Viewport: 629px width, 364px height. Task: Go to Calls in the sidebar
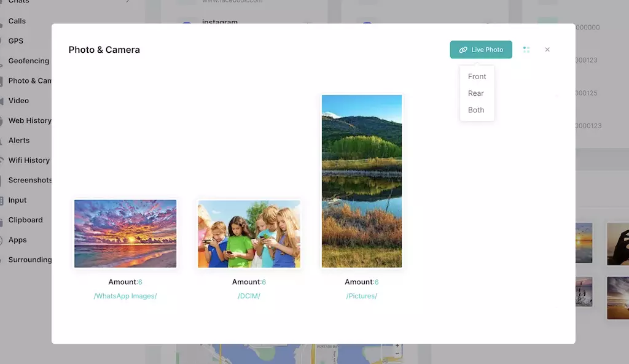[17, 21]
